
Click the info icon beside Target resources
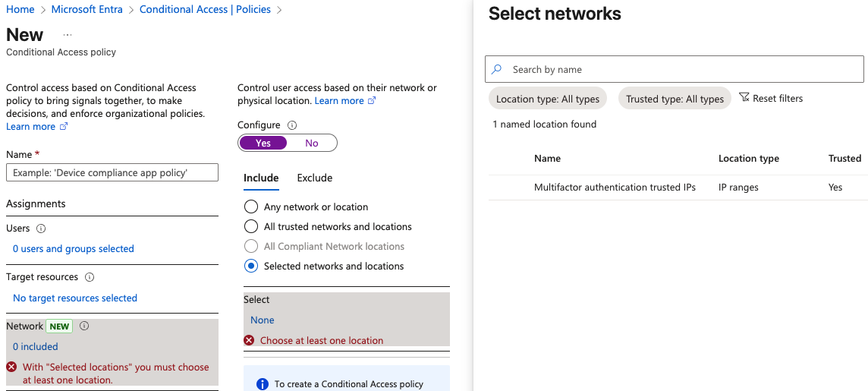click(x=90, y=277)
